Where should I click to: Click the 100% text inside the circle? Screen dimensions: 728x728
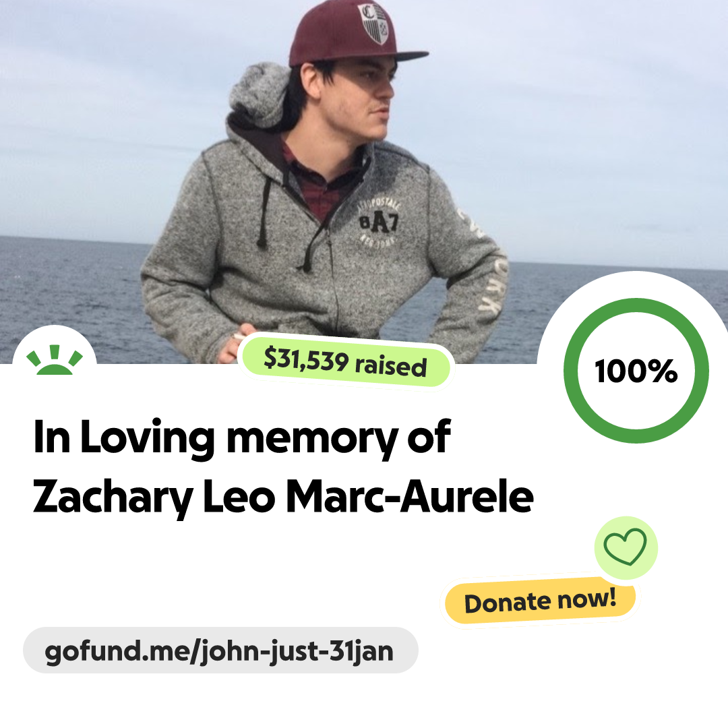(x=636, y=371)
